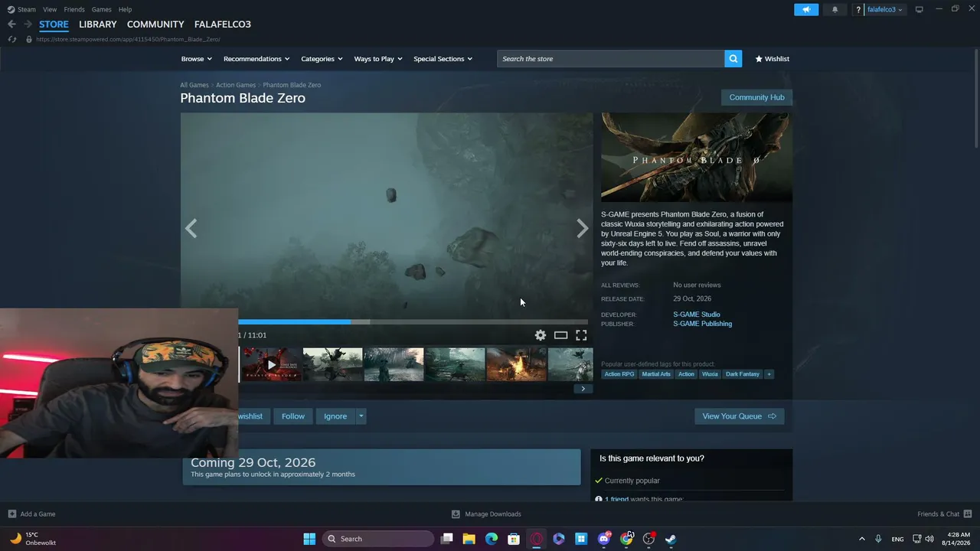
Task: Open the question mark avatar icon
Action: click(858, 9)
